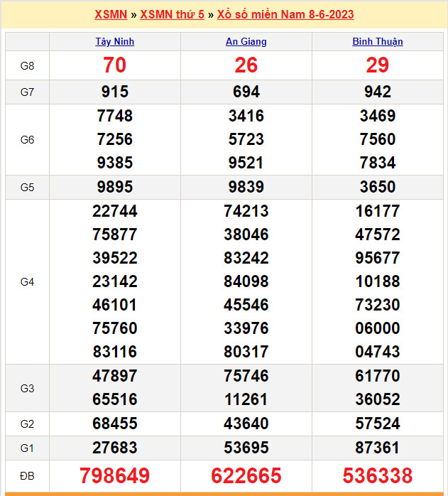Image resolution: width=448 pixels, height=496 pixels.
Task: Click Bình Thuận G8 number 29
Action: tap(377, 65)
